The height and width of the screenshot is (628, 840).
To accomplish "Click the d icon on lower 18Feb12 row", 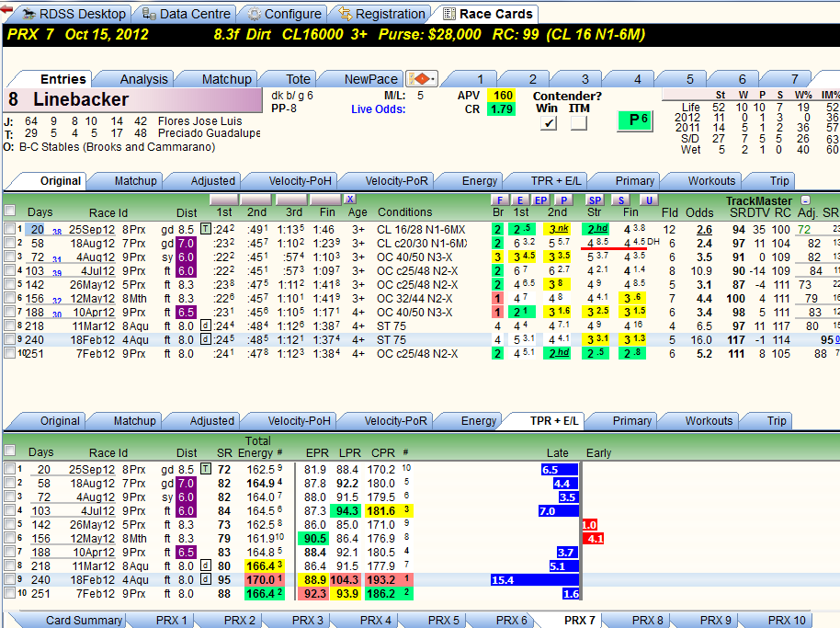I will [x=205, y=580].
